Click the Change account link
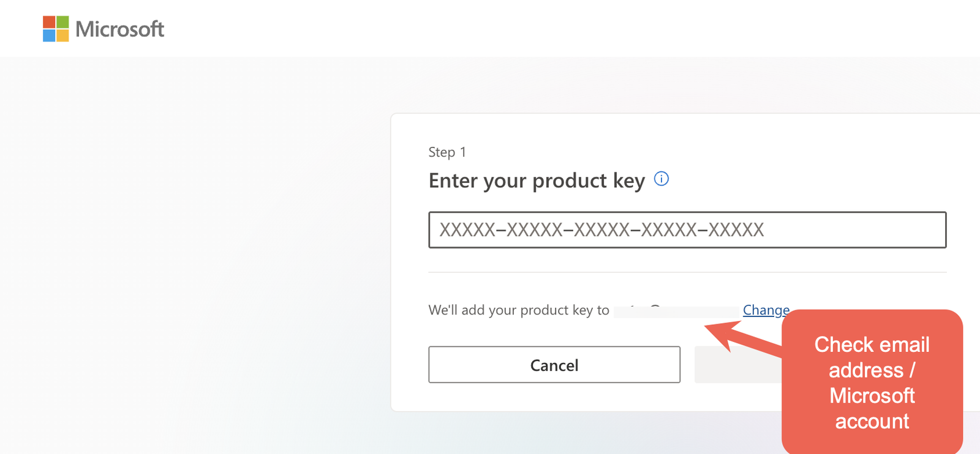The width and height of the screenshot is (980, 454). coord(766,310)
